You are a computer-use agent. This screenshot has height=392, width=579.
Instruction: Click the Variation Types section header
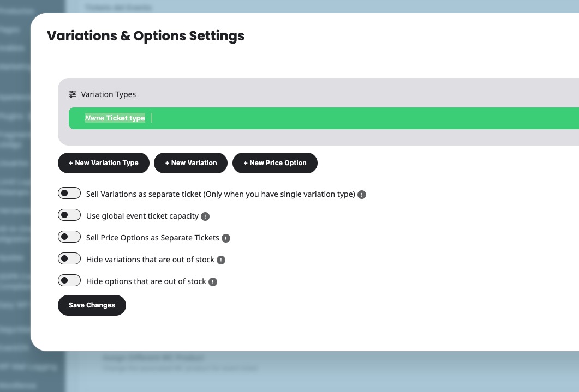point(109,94)
